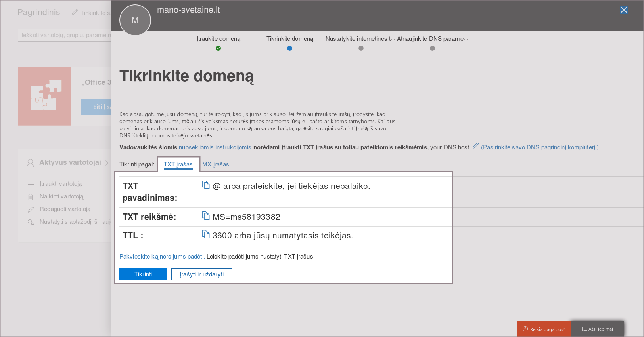Focus the Ieškoti vartotojų search field

click(x=65, y=35)
